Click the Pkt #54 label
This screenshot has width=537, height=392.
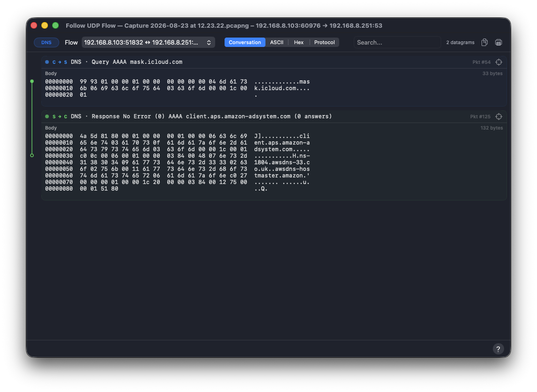pyautogui.click(x=481, y=62)
